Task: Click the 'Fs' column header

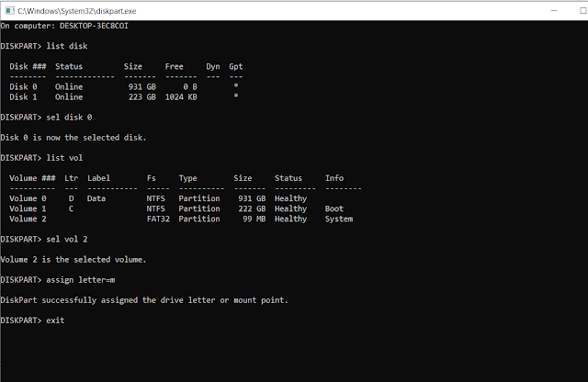Action: 151,178
